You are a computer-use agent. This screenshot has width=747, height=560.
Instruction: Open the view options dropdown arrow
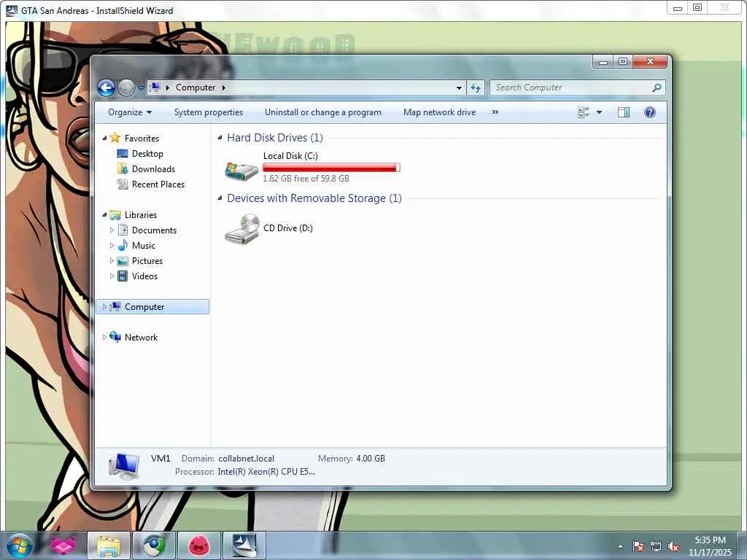(x=600, y=112)
